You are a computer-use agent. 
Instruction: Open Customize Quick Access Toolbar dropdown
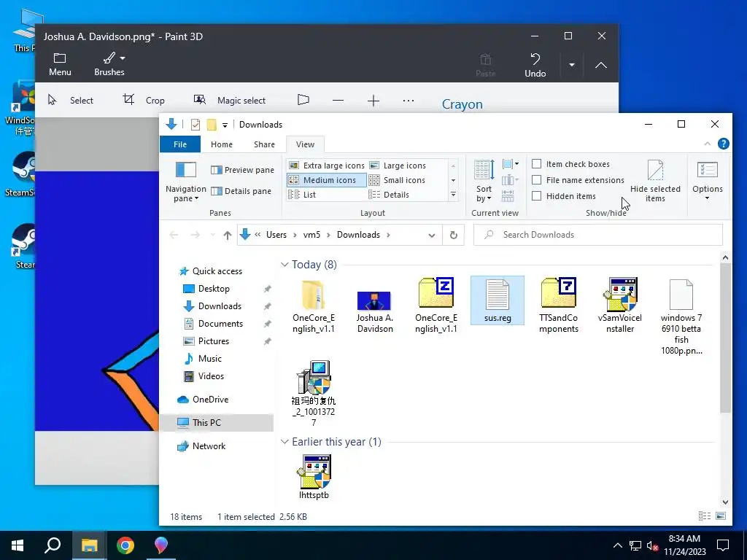click(x=225, y=125)
